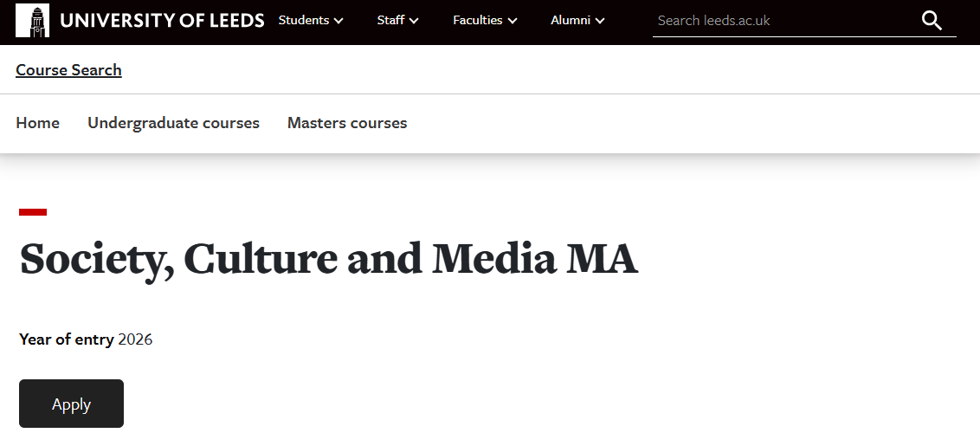Image resolution: width=980 pixels, height=433 pixels.
Task: Open the Staff dropdown menu
Action: [x=397, y=20]
